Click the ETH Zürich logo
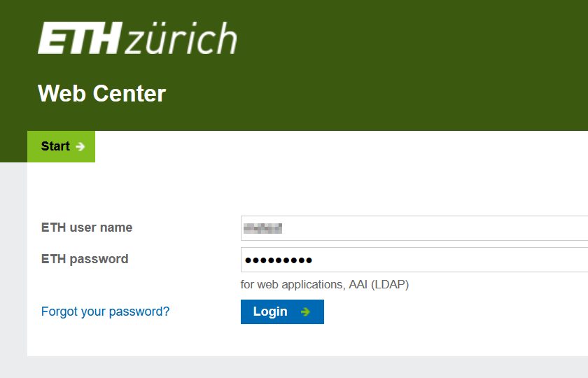Image resolution: width=588 pixels, height=378 pixels. [137, 38]
